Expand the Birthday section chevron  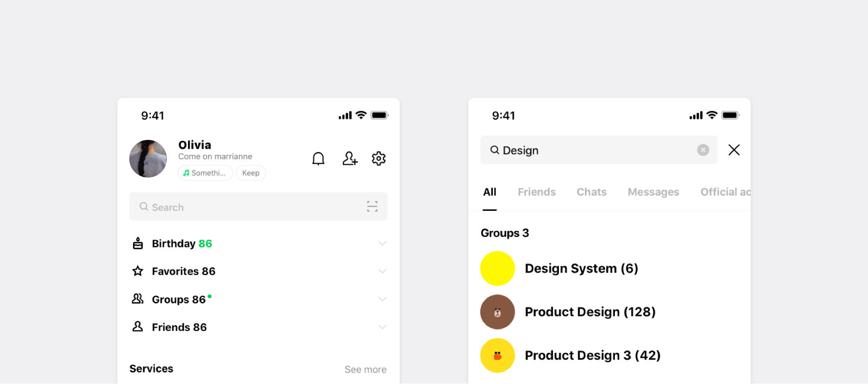382,243
